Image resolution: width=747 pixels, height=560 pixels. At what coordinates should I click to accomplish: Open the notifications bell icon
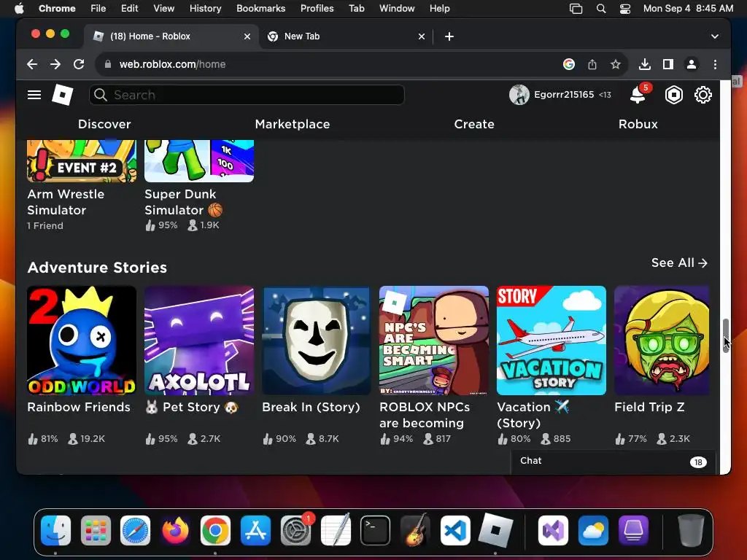tap(638, 95)
